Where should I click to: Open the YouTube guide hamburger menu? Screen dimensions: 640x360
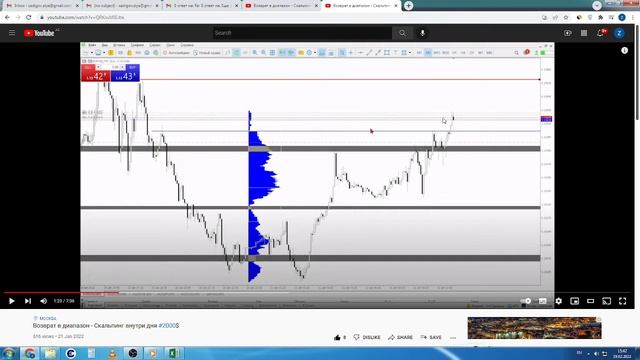[12, 33]
